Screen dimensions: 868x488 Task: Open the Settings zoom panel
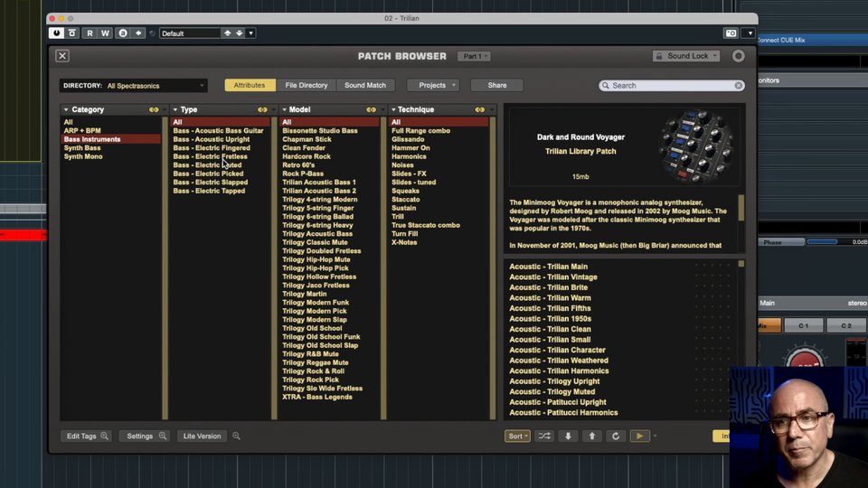click(146, 436)
